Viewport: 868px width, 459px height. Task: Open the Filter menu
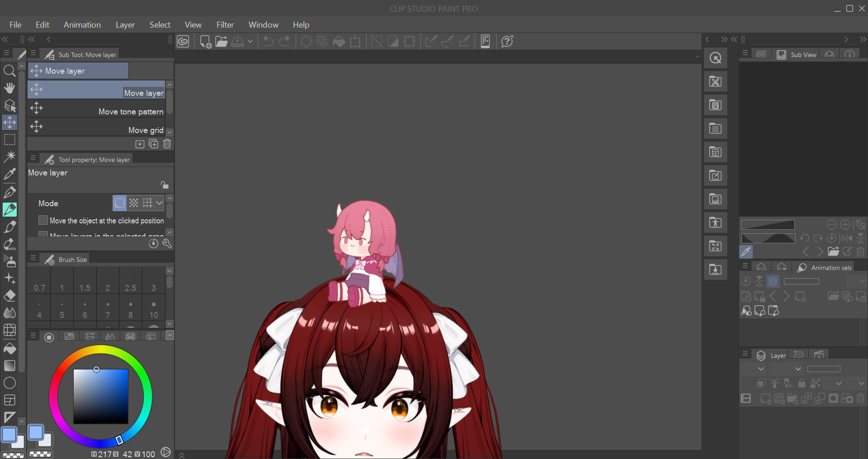(x=225, y=25)
